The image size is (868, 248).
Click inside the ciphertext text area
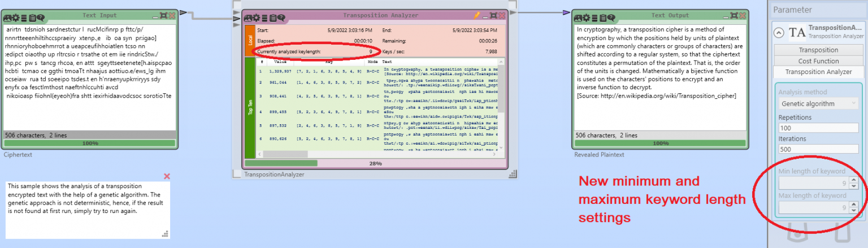[90, 76]
